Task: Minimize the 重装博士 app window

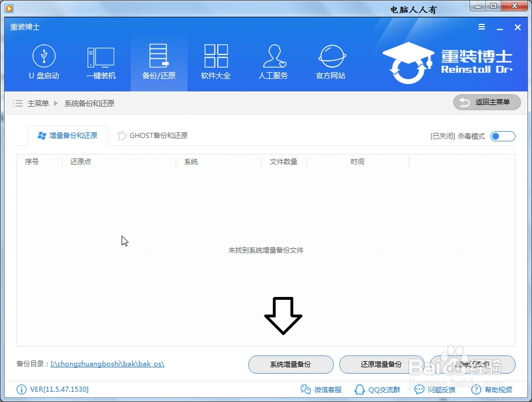Action: click(x=500, y=28)
